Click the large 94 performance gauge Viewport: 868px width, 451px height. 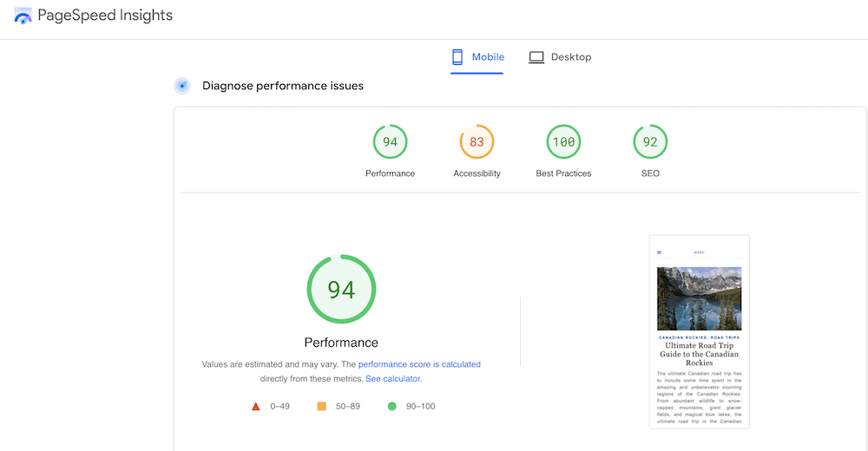[x=341, y=289]
